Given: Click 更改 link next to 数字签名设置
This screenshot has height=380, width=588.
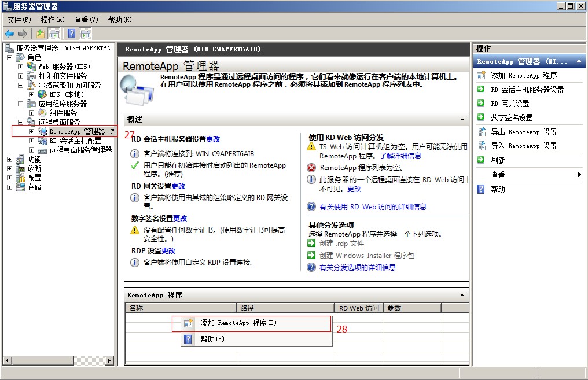Looking at the screenshot, I should pyautogui.click(x=180, y=218).
